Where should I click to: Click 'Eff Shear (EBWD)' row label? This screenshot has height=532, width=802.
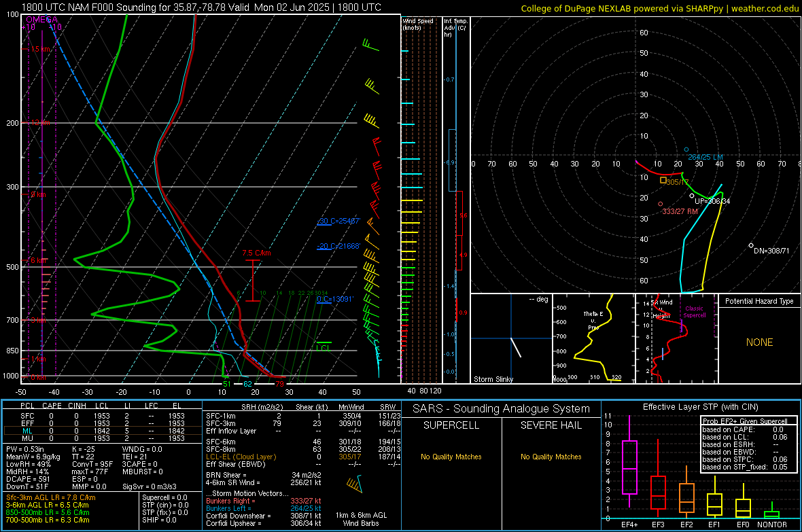click(235, 464)
